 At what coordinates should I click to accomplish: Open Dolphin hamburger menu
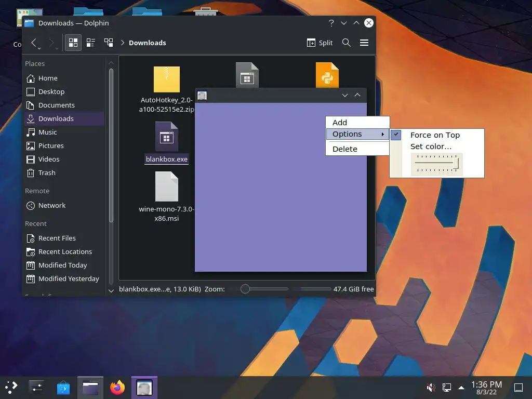364,43
